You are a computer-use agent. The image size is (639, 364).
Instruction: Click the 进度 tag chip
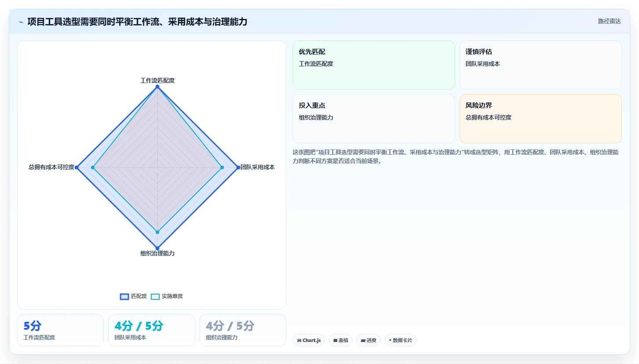(x=369, y=340)
